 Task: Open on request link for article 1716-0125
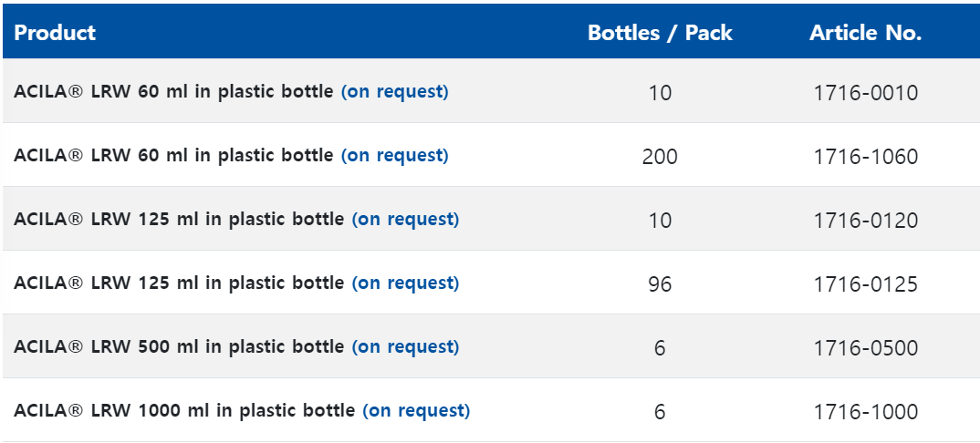click(x=405, y=283)
